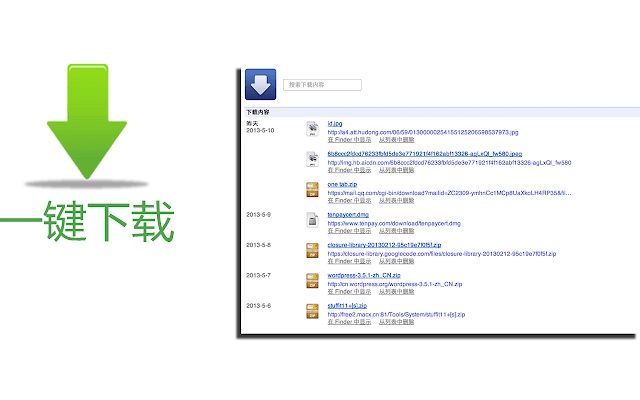This screenshot has width=640, height=400.
Task: Open the closure-library-20130212 zip link
Action: coord(384,245)
